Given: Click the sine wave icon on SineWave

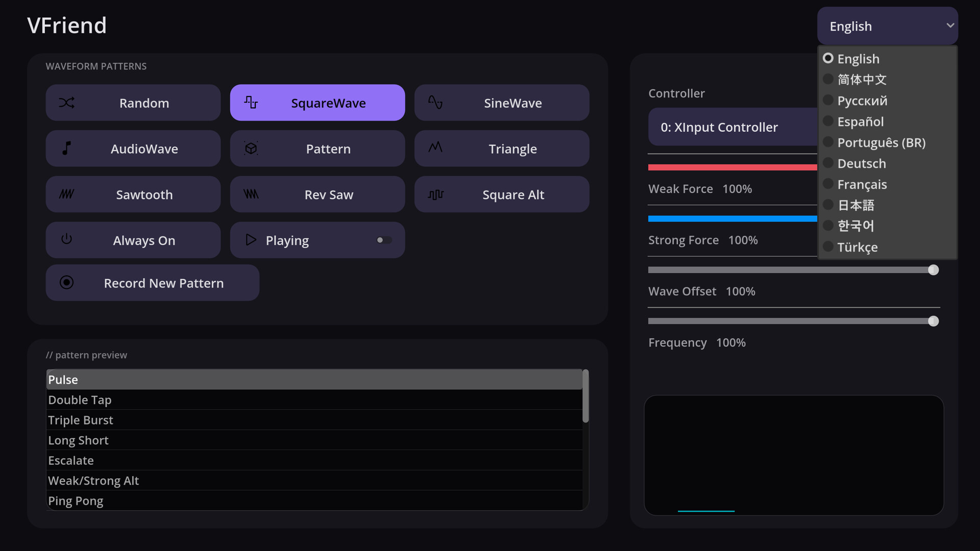Looking at the screenshot, I should pyautogui.click(x=435, y=103).
